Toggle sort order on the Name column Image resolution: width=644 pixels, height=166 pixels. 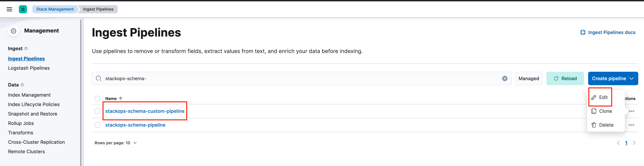pos(114,98)
